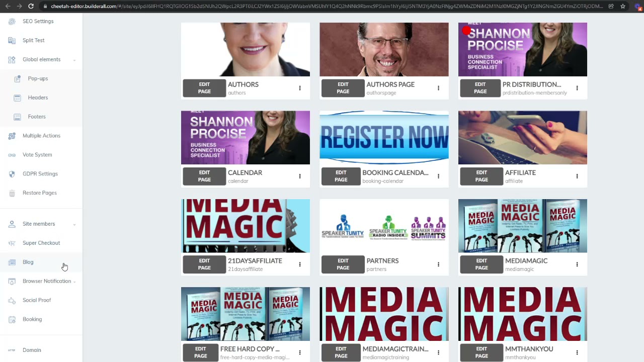Open the AFFILIATE page three-dot menu
Viewport: 644px width, 362px height.
pos(577,176)
